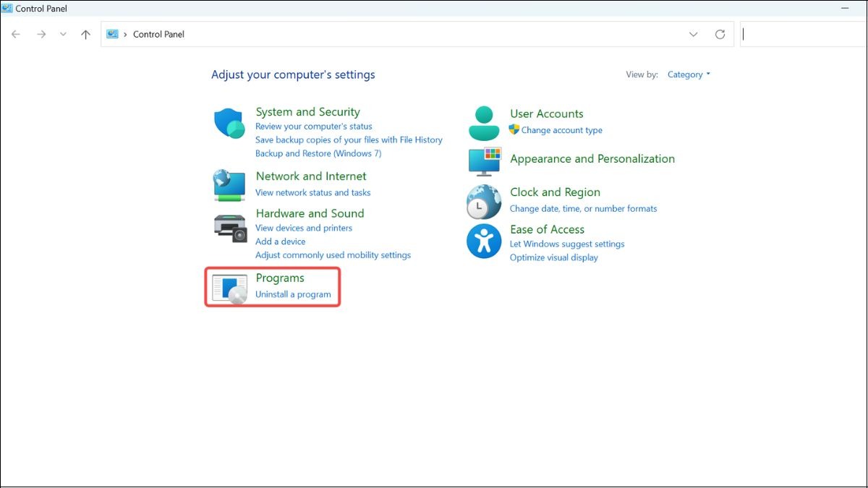Screen dimensions: 868x488
Task: Click the Control Panel title bar icon
Action: pyautogui.click(x=7, y=8)
